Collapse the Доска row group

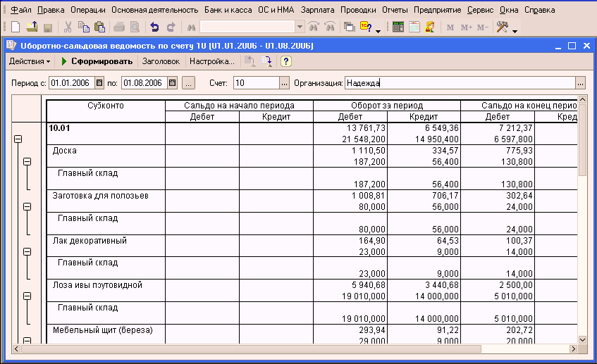point(27,162)
